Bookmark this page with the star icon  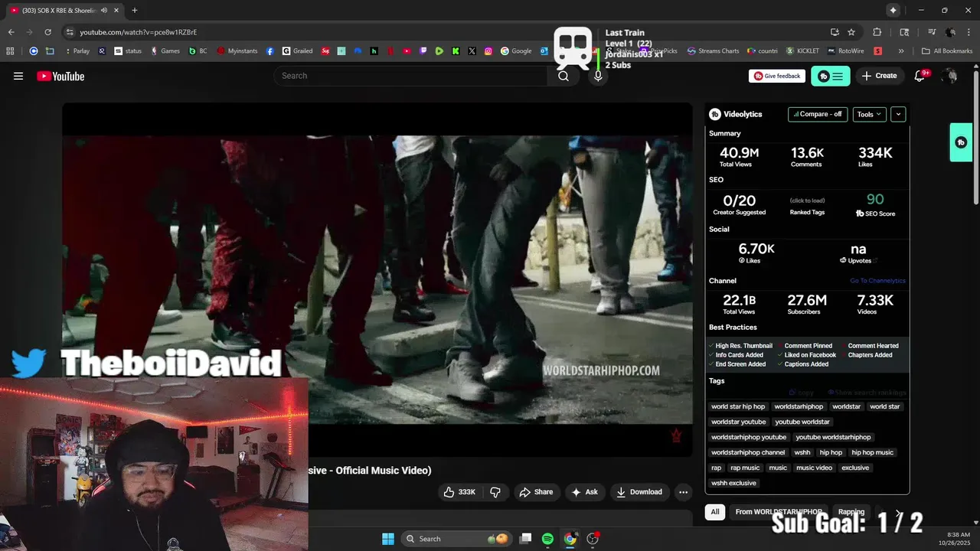click(851, 32)
